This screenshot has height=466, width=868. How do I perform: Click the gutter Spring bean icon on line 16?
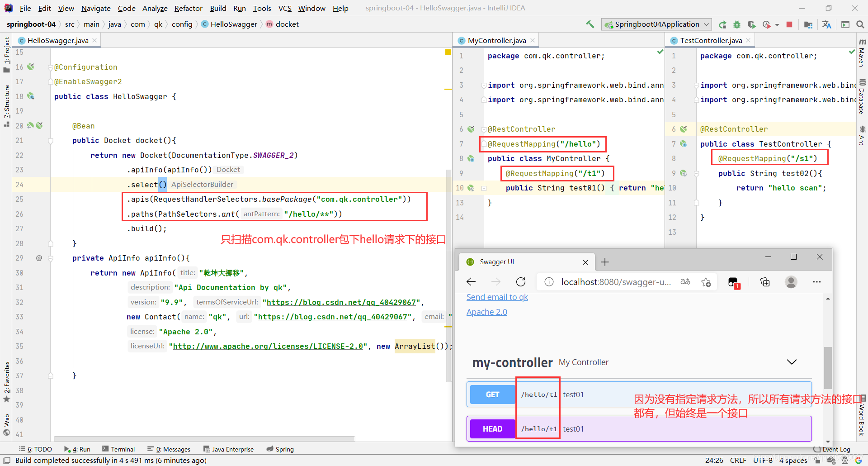31,67
